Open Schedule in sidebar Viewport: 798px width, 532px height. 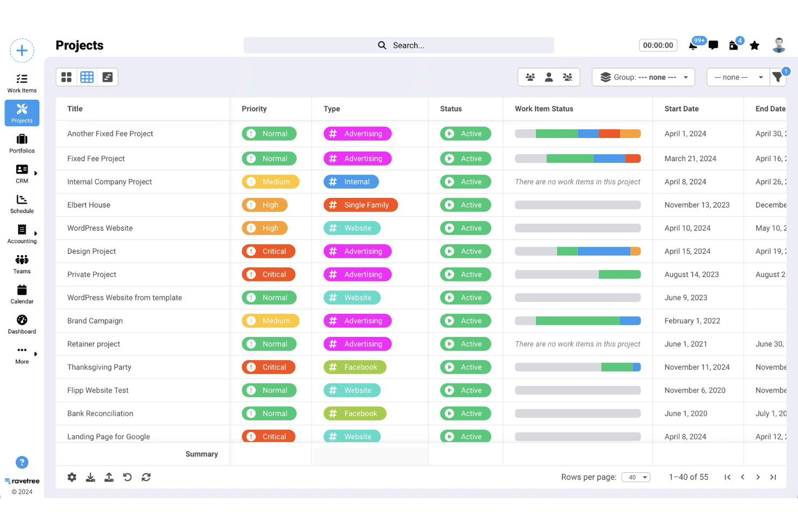22,204
